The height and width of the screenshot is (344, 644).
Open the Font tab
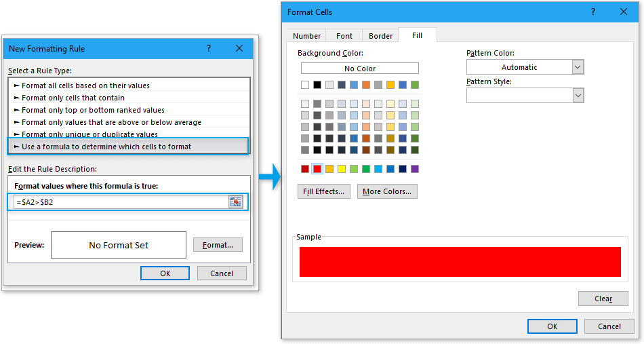(x=344, y=36)
